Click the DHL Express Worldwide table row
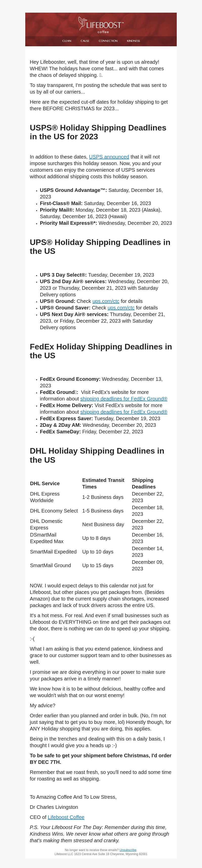This screenshot has width=202, height=868. 101,497
